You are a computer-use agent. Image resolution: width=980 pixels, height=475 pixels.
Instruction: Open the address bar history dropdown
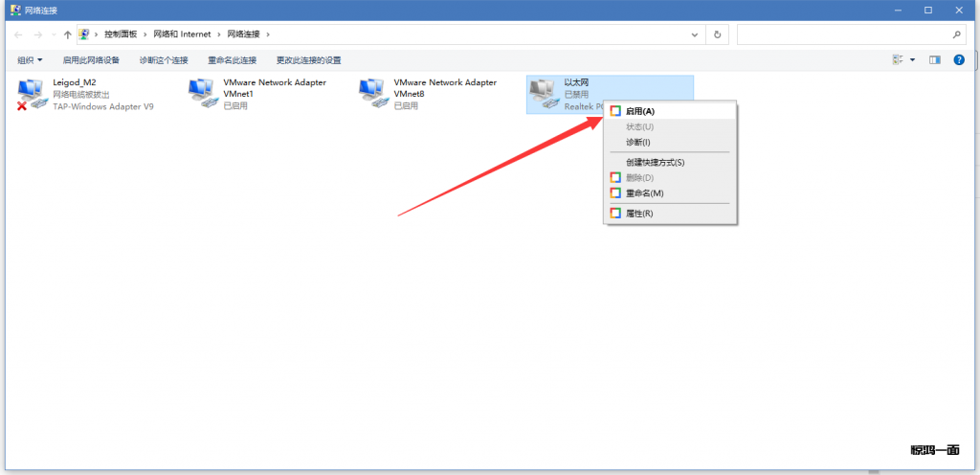[x=696, y=34]
